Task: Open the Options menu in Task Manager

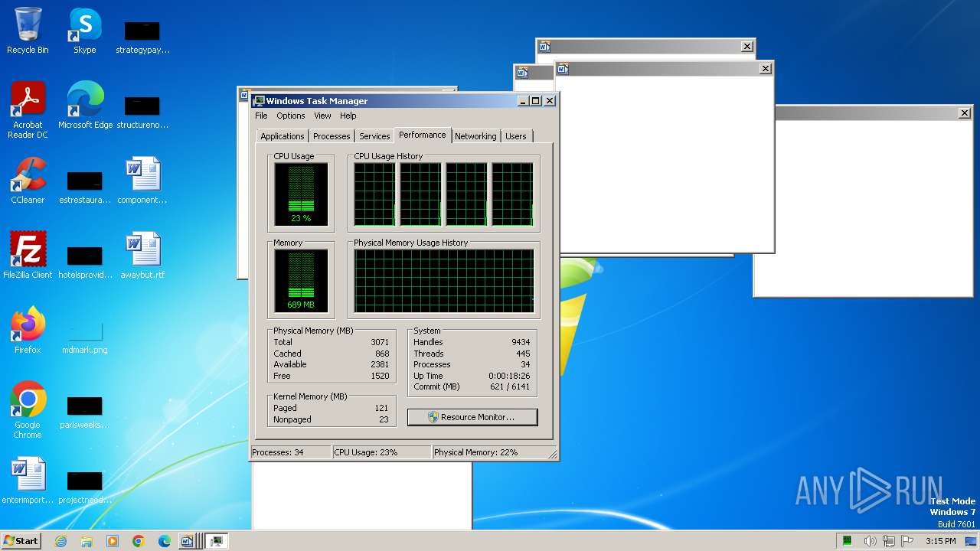Action: pyautogui.click(x=291, y=116)
